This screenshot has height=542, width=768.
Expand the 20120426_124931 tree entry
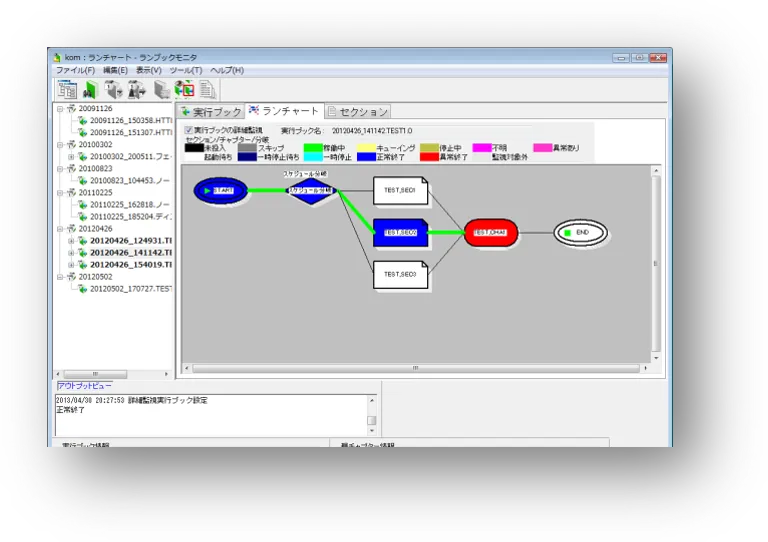(x=71, y=240)
